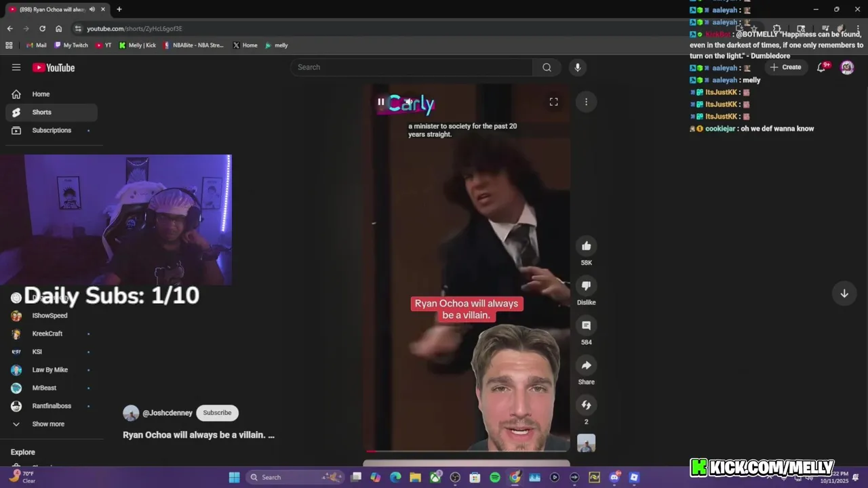Go to the next Short arrow
The height and width of the screenshot is (488, 868).
844,293
